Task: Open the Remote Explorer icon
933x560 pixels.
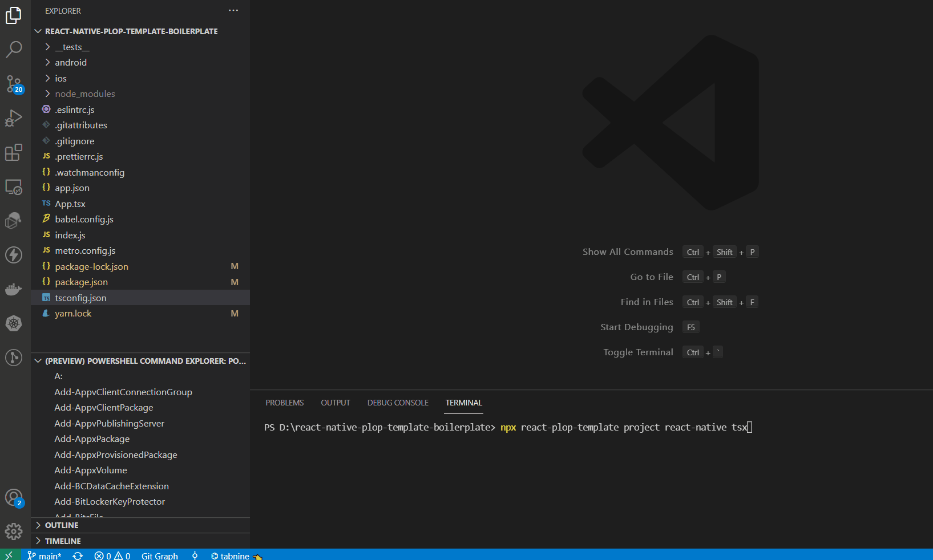Action: click(x=14, y=186)
